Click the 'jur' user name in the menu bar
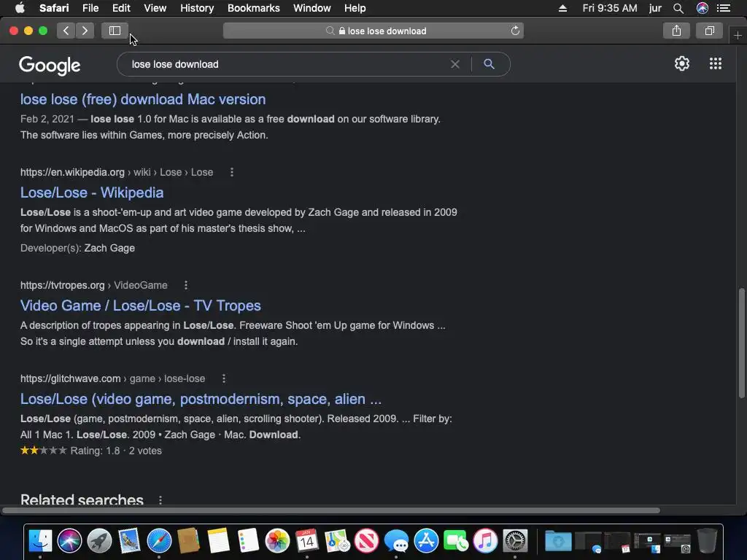 pos(655,8)
